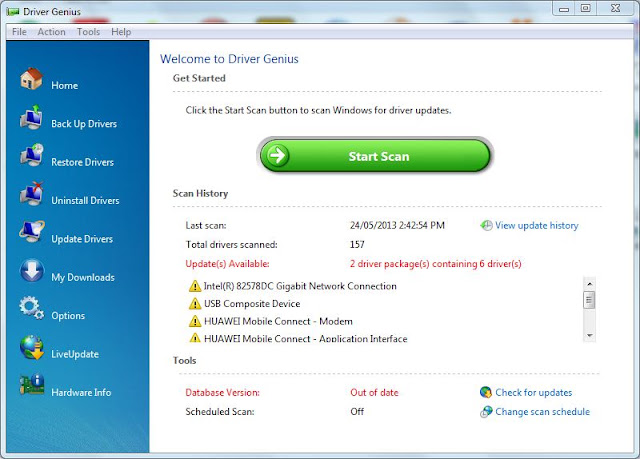The width and height of the screenshot is (640, 459).
Task: Open Back Up Drivers from the sidebar
Action: (x=84, y=124)
